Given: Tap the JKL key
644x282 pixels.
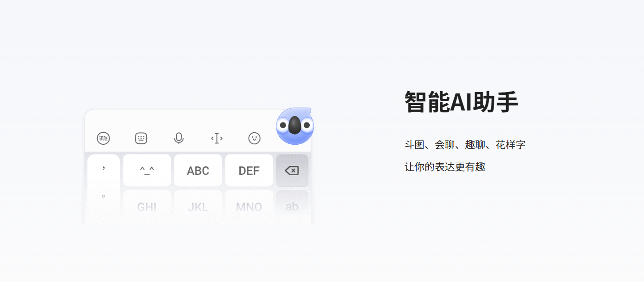Looking at the screenshot, I should coord(198,207).
